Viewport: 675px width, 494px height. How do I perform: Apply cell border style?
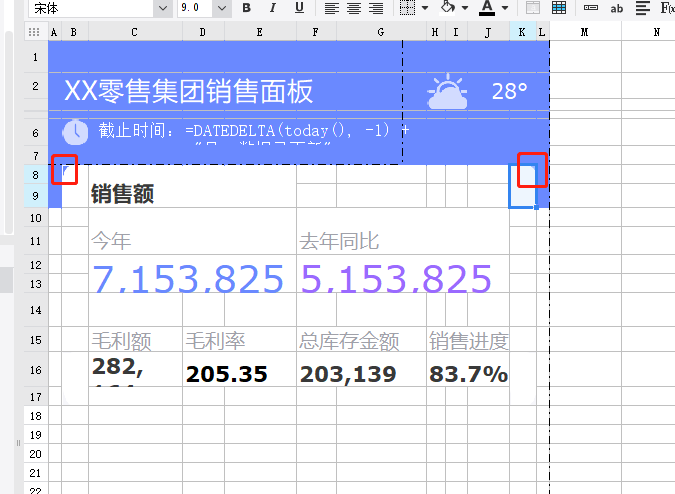point(407,8)
